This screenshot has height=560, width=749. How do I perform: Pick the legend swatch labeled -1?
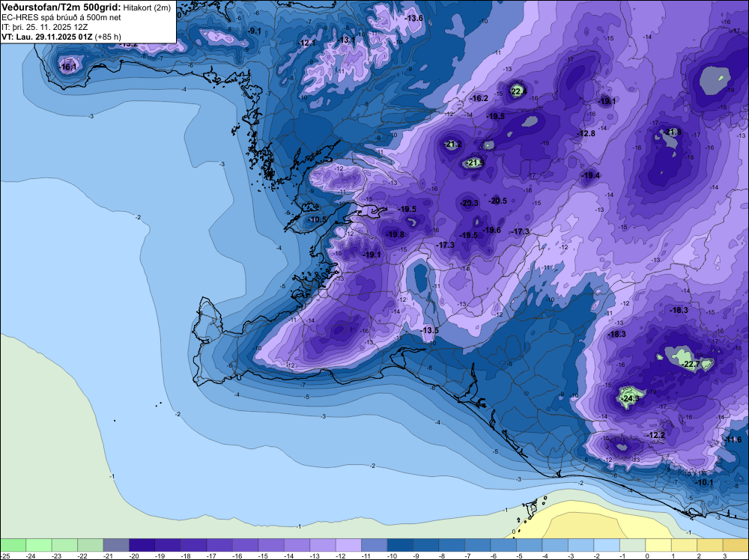[632, 545]
